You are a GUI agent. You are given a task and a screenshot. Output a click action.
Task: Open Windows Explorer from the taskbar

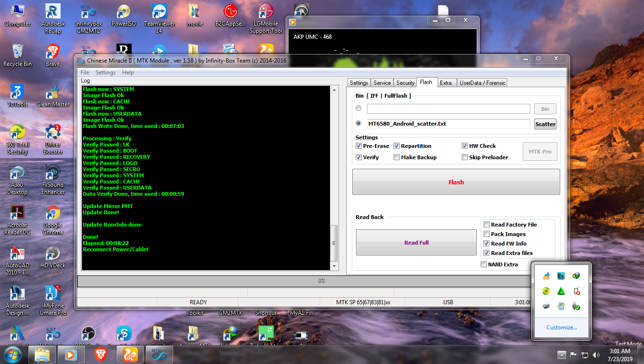pyautogui.click(x=43, y=355)
